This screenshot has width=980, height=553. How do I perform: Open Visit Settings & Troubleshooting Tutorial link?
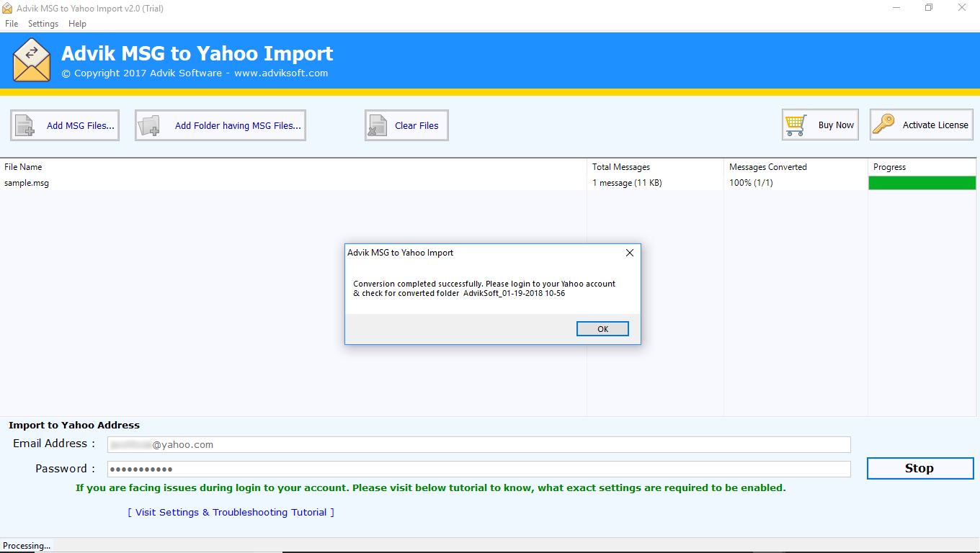231,513
